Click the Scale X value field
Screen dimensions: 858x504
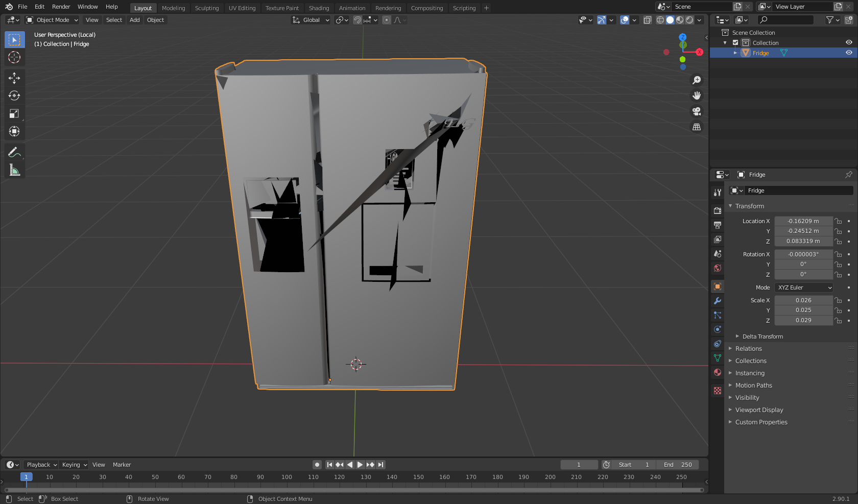pos(803,300)
